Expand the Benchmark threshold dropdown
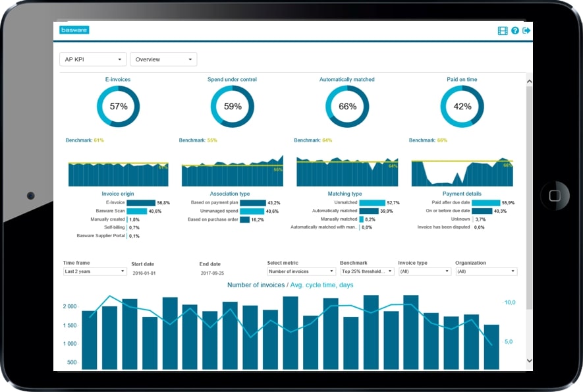 pyautogui.click(x=367, y=271)
